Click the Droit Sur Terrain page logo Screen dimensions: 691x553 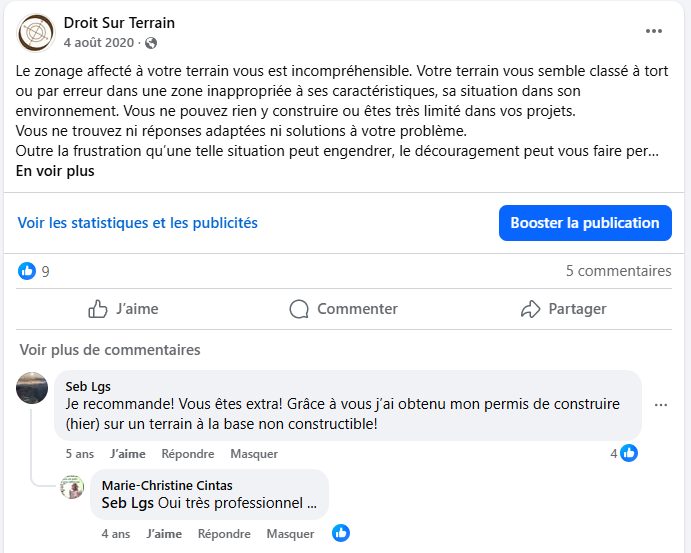[35, 33]
